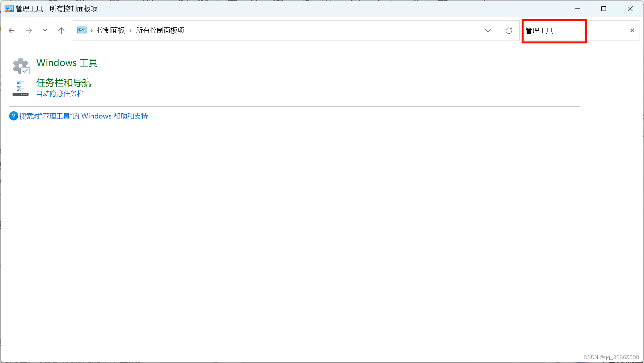Click the Control Panel icon in the address bar
The width and height of the screenshot is (644, 363).
[x=82, y=30]
